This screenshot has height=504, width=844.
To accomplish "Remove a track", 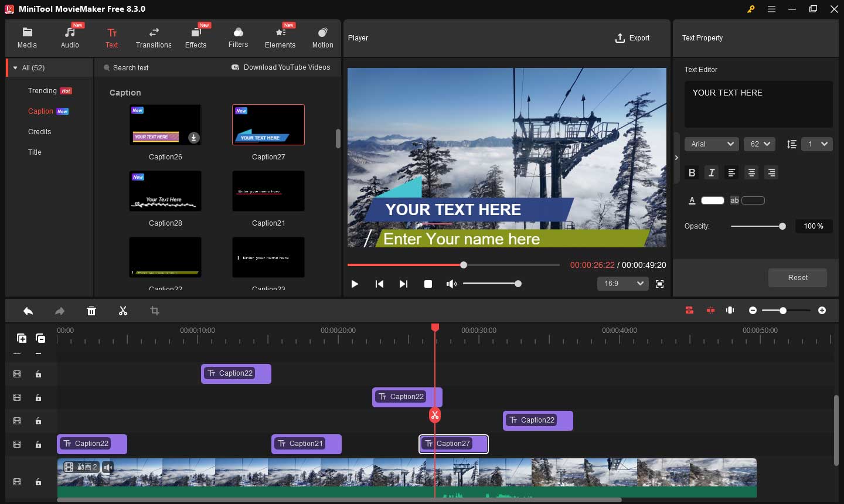I will (40, 338).
